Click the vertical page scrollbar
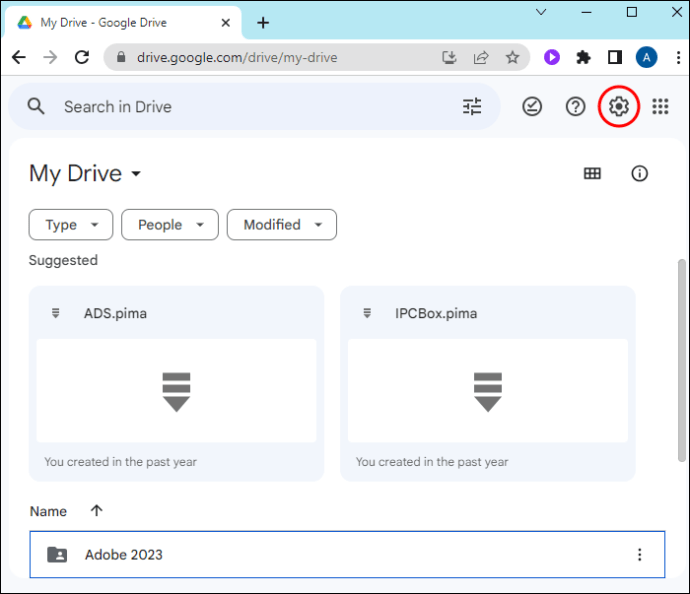 click(682, 360)
